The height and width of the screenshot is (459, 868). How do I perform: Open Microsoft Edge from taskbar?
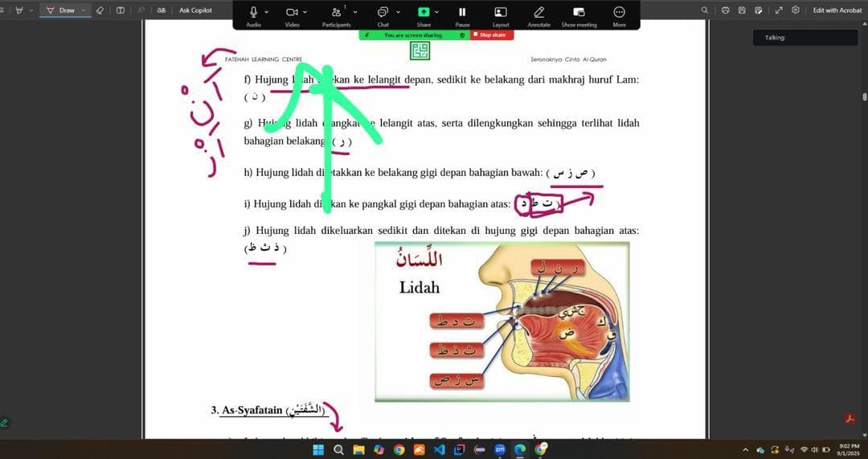point(520,449)
